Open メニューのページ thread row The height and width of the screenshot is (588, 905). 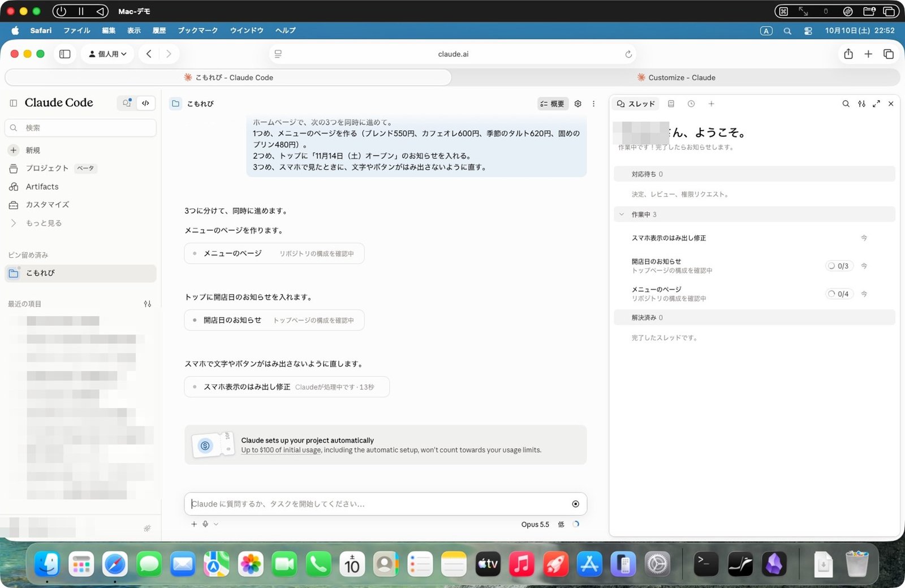tap(755, 293)
